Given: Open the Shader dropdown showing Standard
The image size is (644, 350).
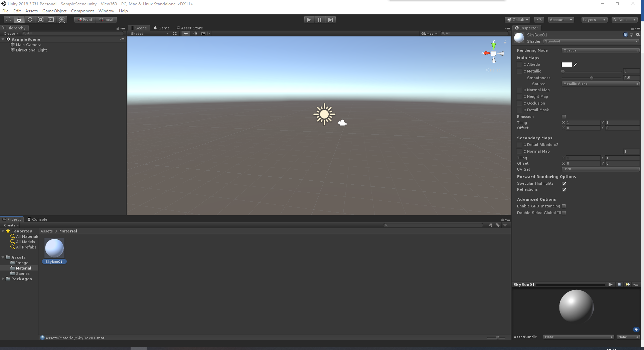Looking at the screenshot, I should (x=591, y=41).
